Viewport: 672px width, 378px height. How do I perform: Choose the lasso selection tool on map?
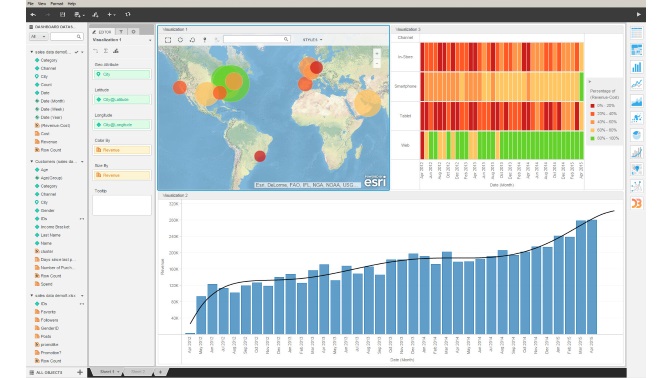pyautogui.click(x=192, y=40)
